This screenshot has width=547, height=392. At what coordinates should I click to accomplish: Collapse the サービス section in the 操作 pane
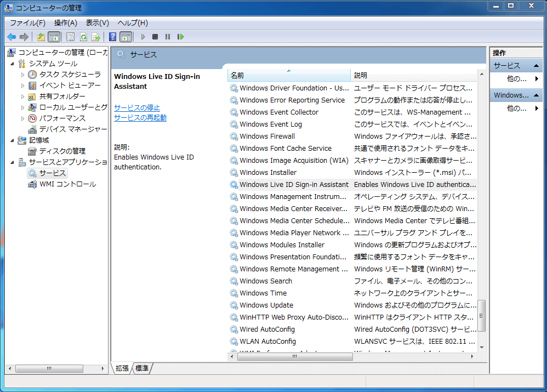tap(536, 66)
